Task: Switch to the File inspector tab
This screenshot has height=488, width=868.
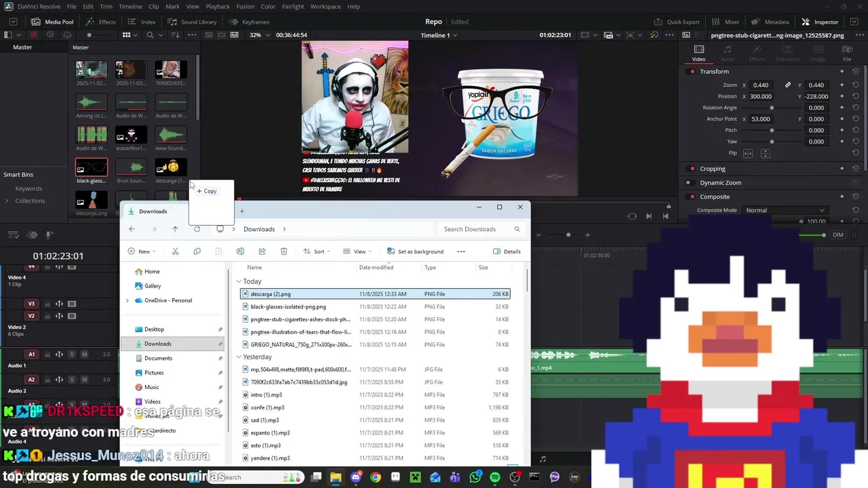Action: point(847,54)
